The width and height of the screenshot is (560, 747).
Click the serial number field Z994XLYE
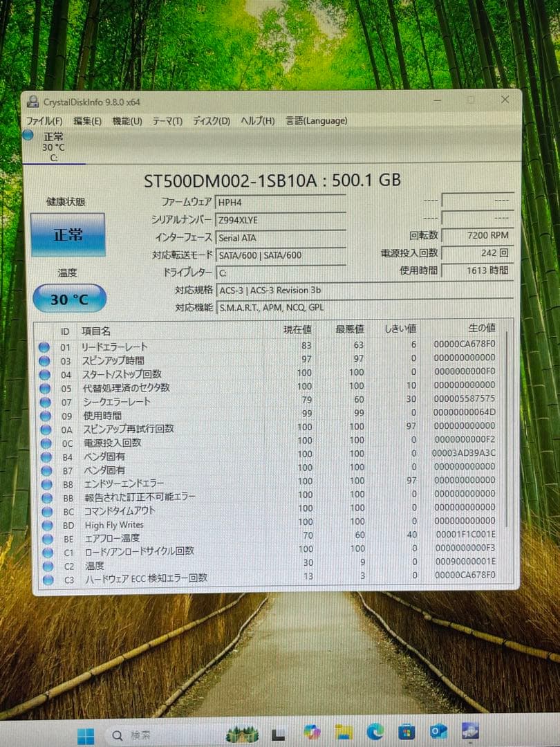point(281,220)
